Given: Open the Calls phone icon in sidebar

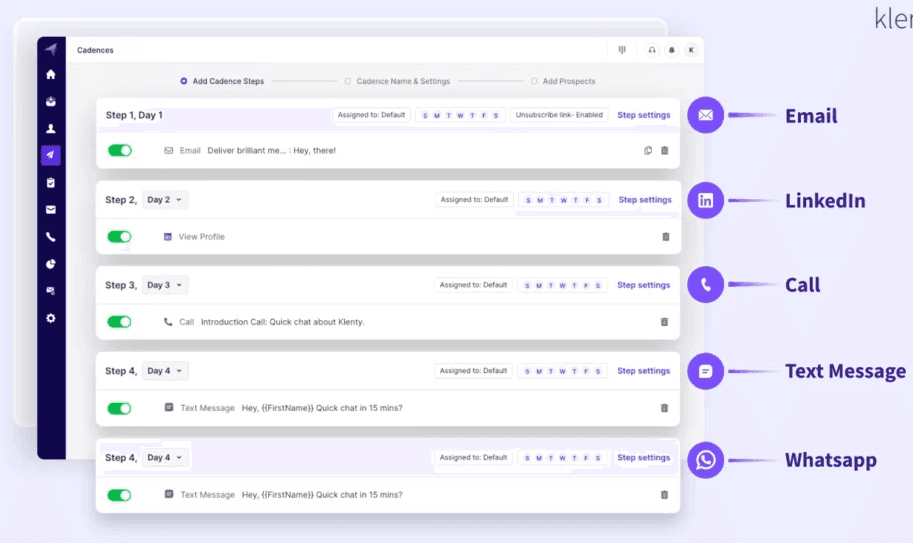Looking at the screenshot, I should click(51, 237).
